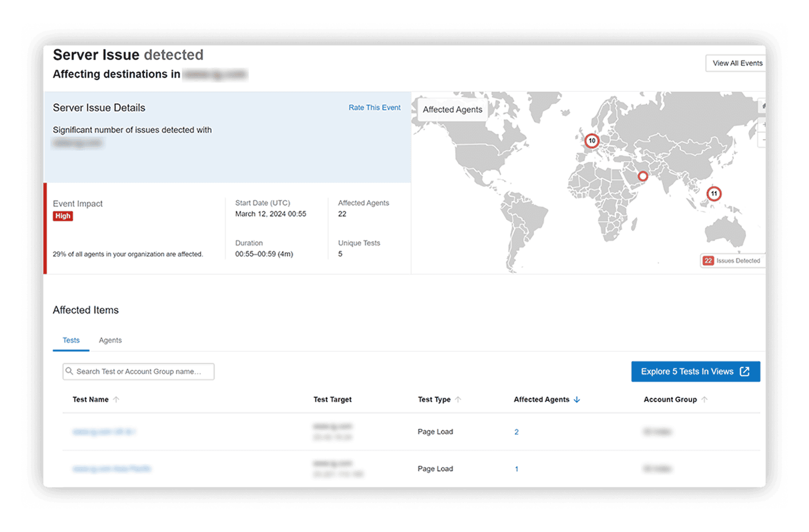Click the red 22 Issues Detected badge
The height and width of the screenshot is (532, 809).
[x=708, y=261]
